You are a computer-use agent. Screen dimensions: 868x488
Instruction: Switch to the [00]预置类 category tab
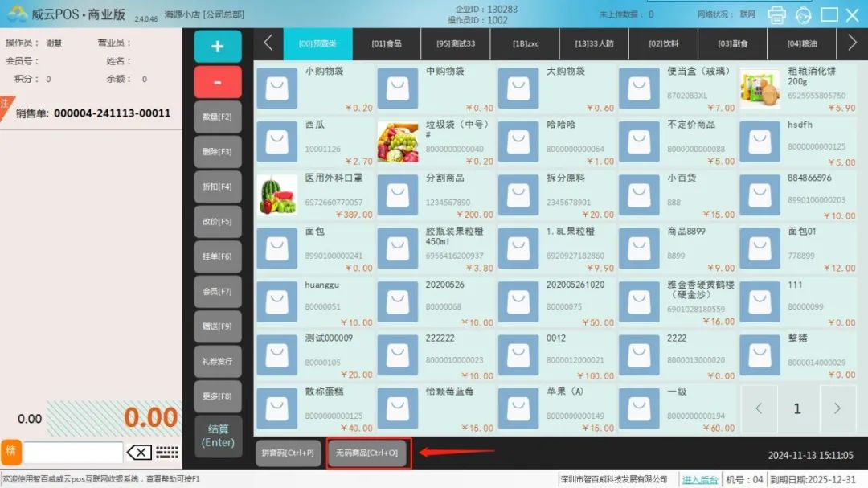pos(317,43)
